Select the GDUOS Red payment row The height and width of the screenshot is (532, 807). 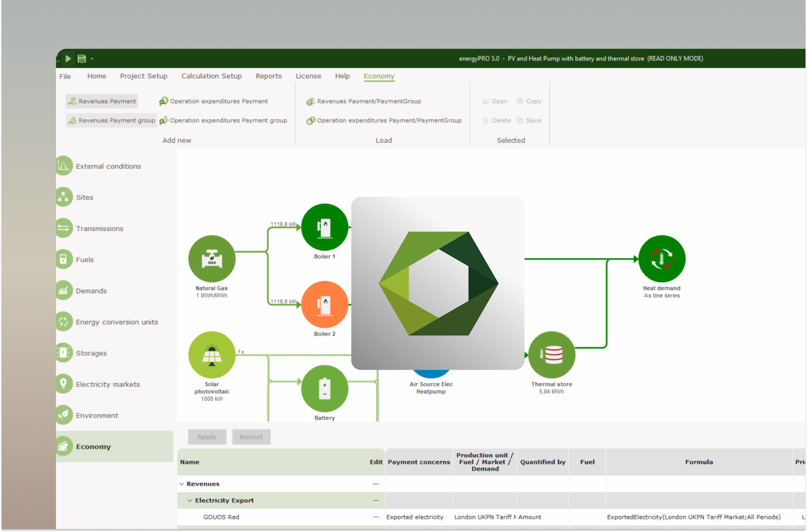[x=221, y=517]
